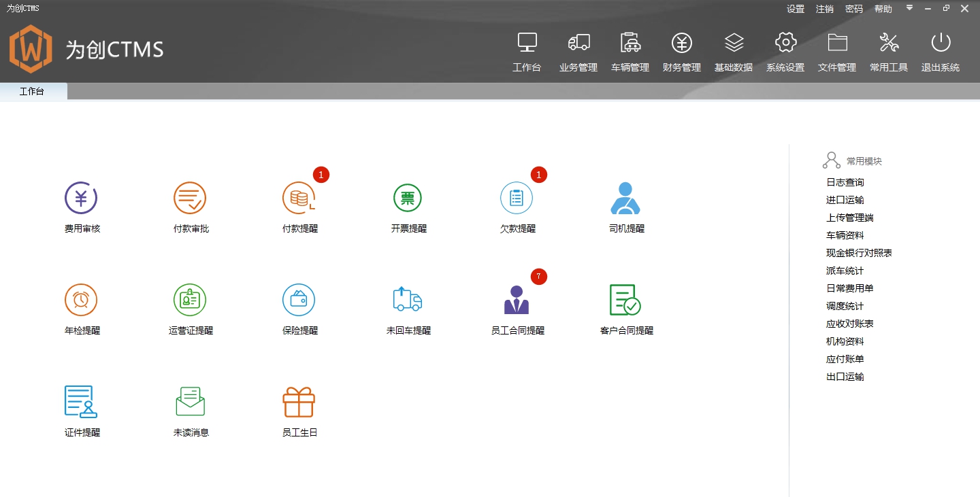Open the 财务管理 module icon
The height and width of the screenshot is (497, 980).
681,51
